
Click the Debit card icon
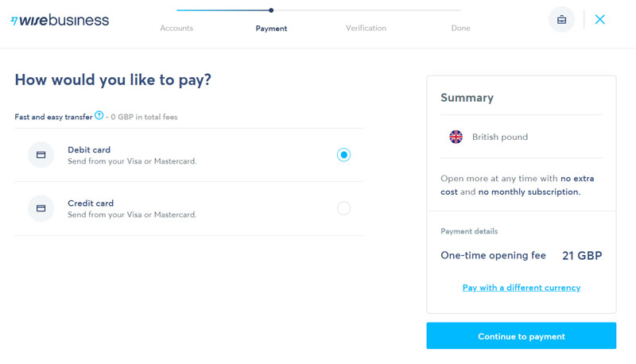[41, 155]
